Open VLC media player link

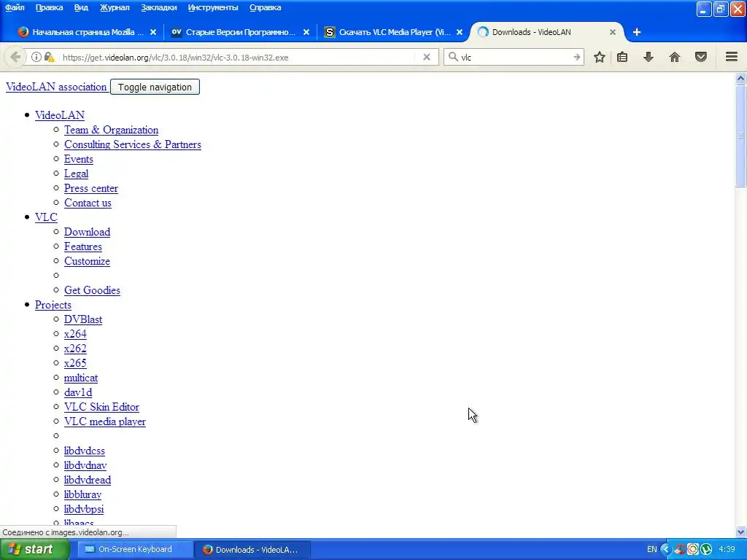105,422
